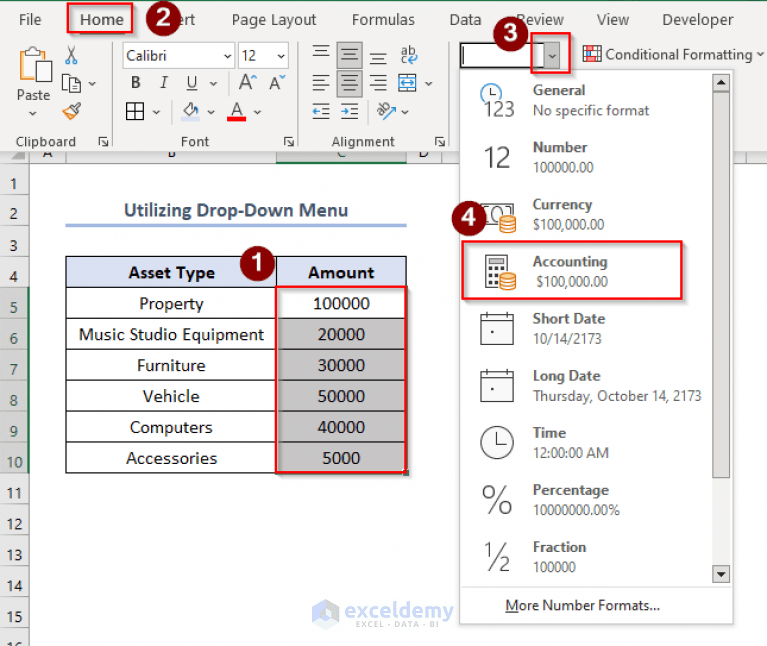
Task: Expand the Underline style arrow
Action: point(213,84)
